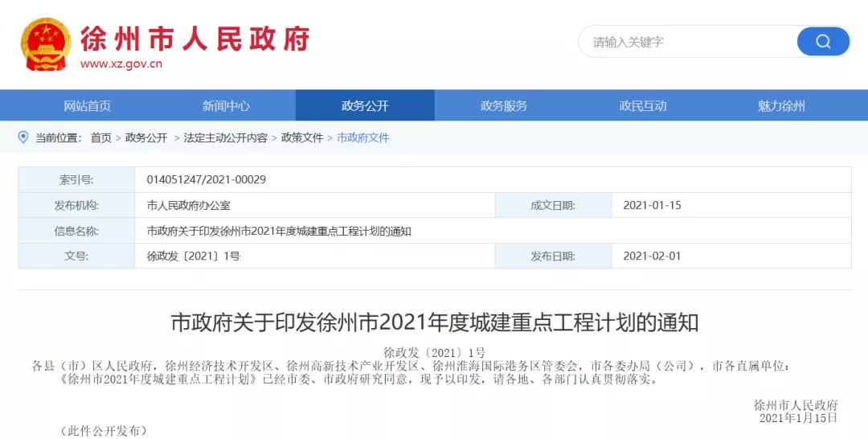
Task: Select index number 014051247/2021-00029
Action: (206, 179)
